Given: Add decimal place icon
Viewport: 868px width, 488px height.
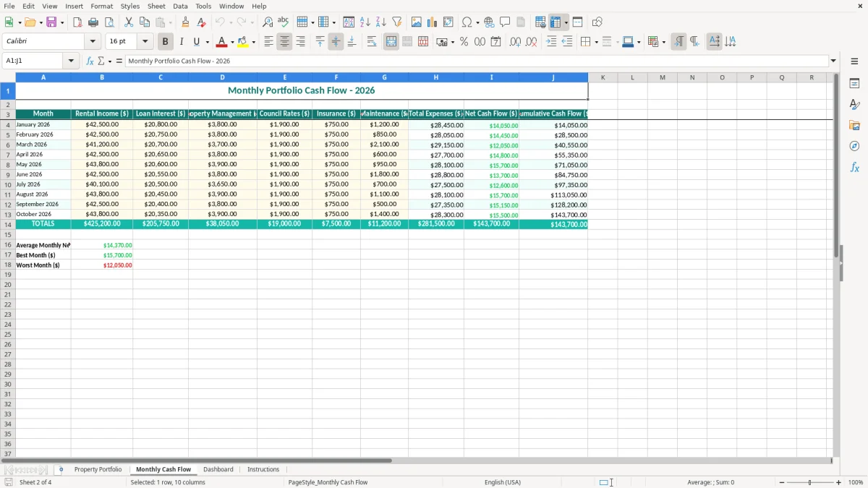Looking at the screenshot, I should click(515, 42).
